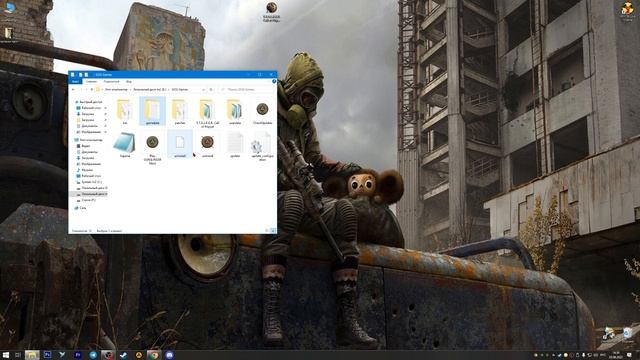The width and height of the screenshot is (640, 360).
Task: Select the fsgame notepad file
Action: [124, 144]
